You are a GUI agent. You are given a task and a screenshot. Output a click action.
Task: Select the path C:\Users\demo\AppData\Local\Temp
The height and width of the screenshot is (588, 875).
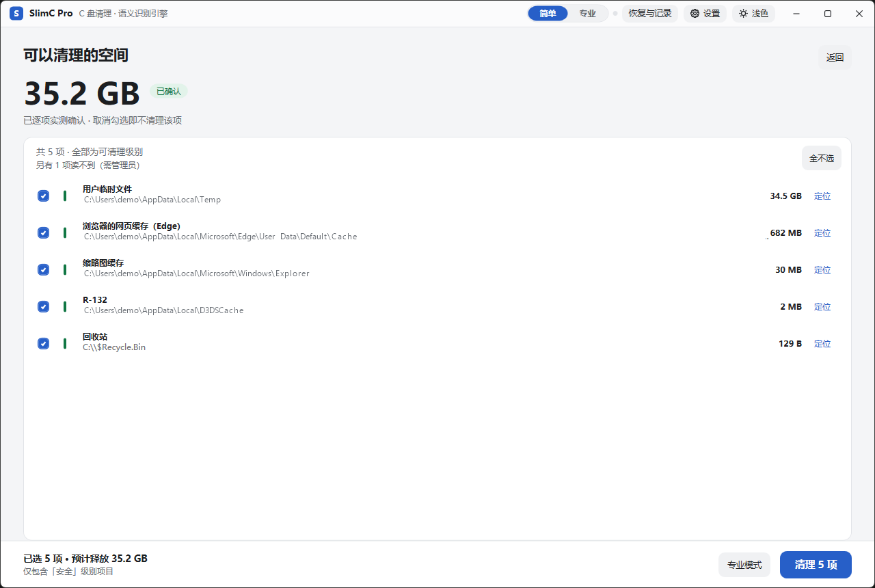coord(152,200)
